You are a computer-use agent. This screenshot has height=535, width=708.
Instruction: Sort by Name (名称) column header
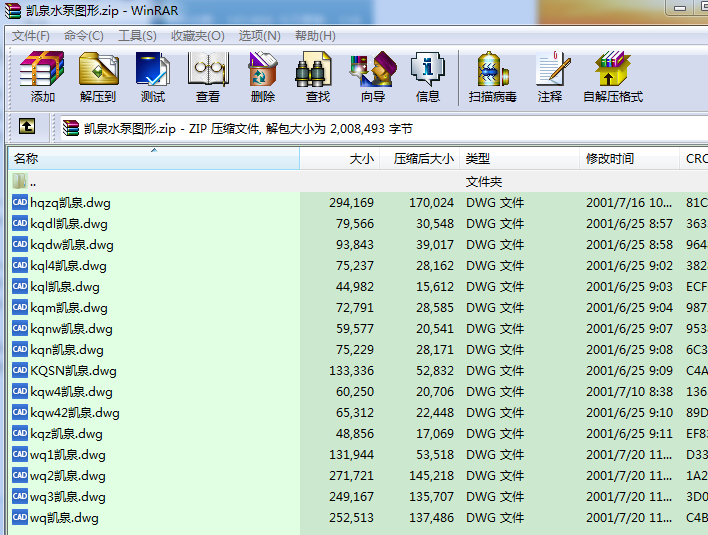(154, 158)
